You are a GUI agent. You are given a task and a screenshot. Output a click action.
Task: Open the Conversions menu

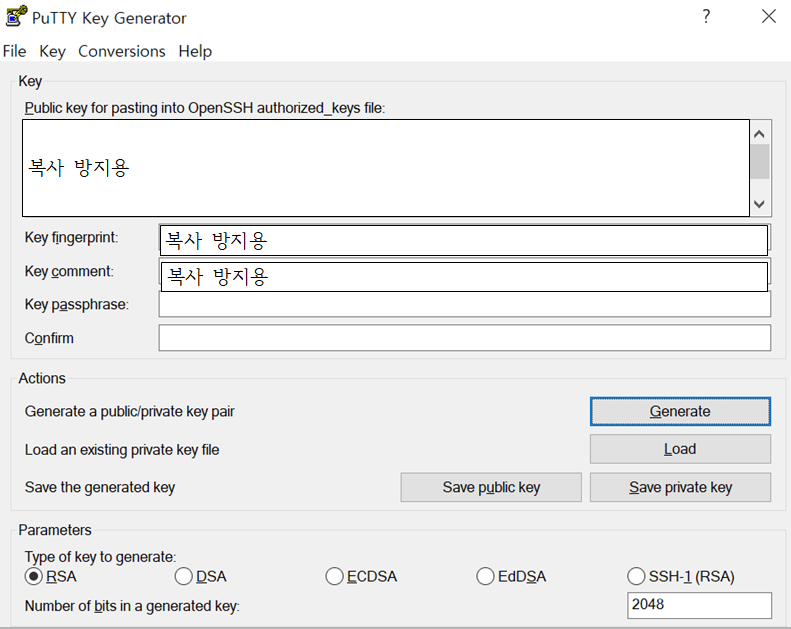coord(122,51)
